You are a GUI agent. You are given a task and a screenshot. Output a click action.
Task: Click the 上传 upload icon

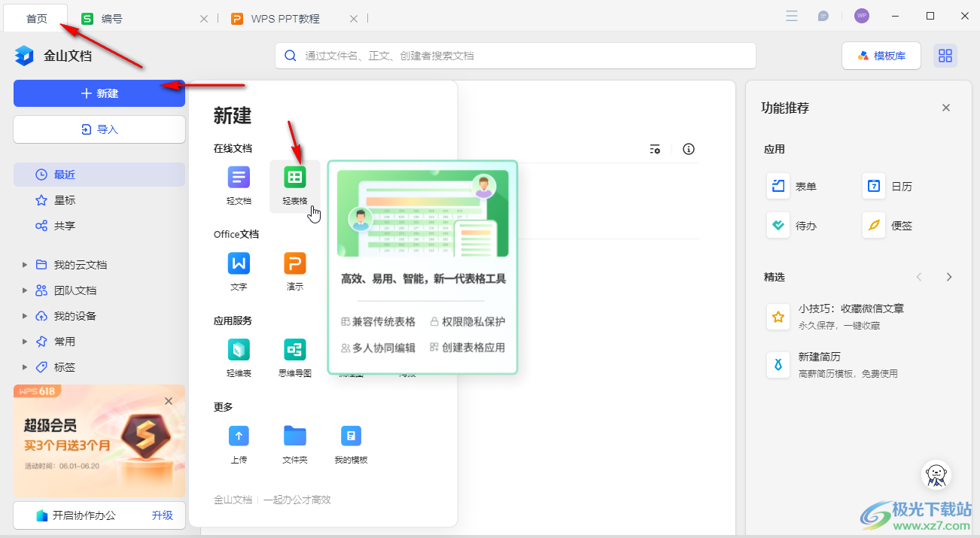point(239,436)
